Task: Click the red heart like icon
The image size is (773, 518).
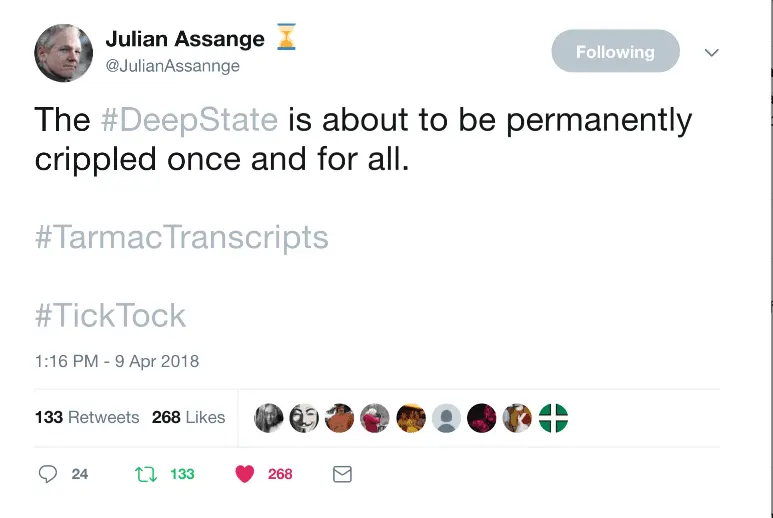Action: pyautogui.click(x=245, y=474)
